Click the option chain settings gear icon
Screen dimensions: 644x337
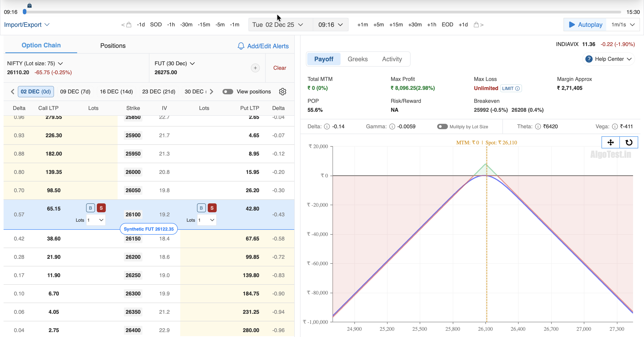[282, 92]
